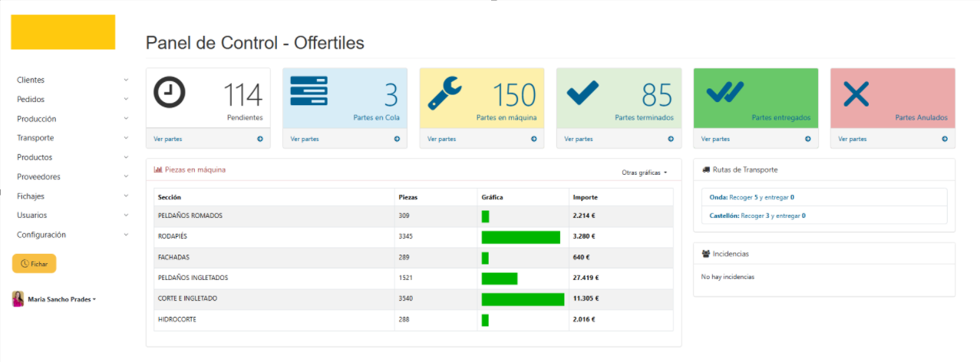The height and width of the screenshot is (362, 980).
Task: Click the wrench icon for Partes en máquina
Action: (x=444, y=94)
